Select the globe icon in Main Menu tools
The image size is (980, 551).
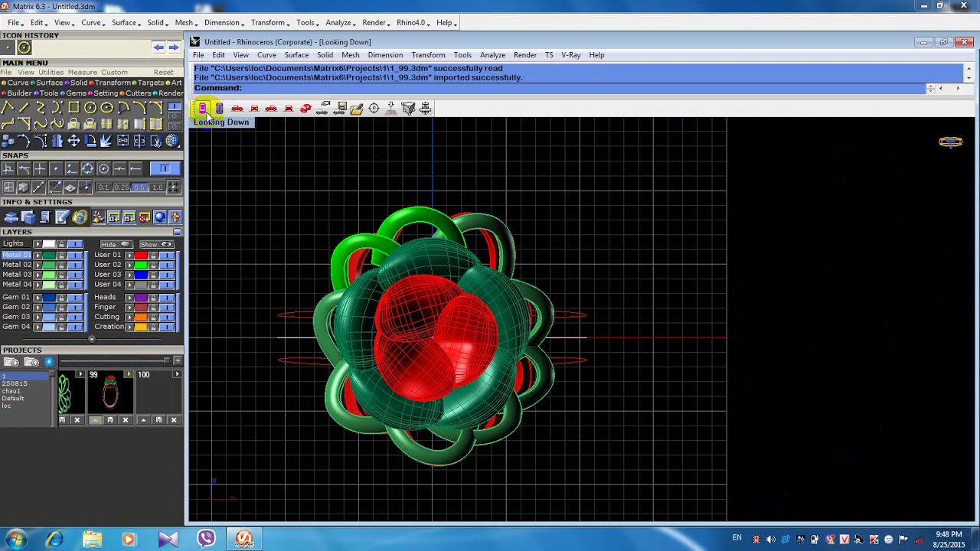pyautogui.click(x=172, y=141)
